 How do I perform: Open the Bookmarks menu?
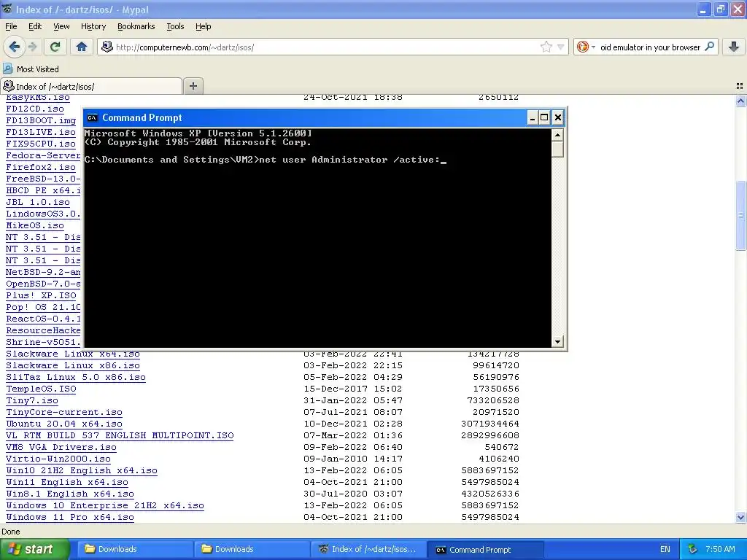coord(136,26)
